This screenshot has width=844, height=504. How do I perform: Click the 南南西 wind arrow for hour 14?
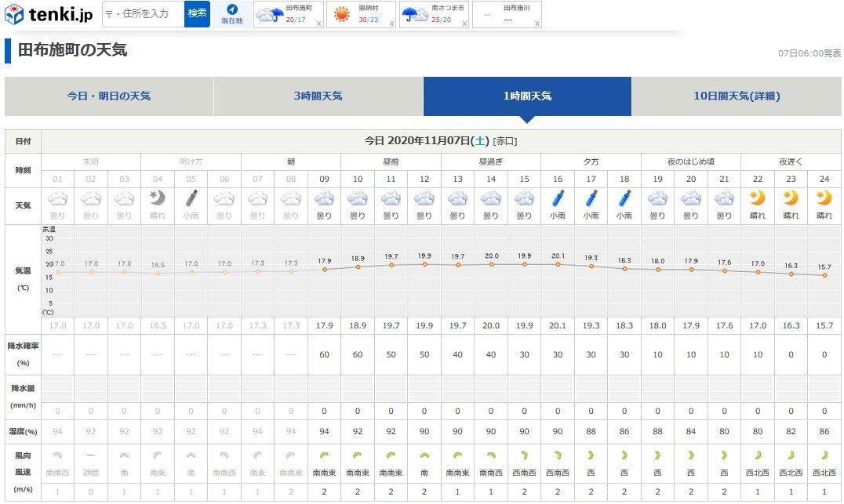(x=491, y=455)
